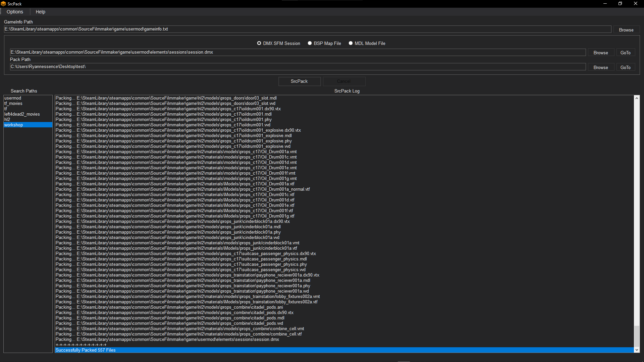The width and height of the screenshot is (644, 362).
Task: Select log line door03_slot.mdl
Action: [344, 98]
